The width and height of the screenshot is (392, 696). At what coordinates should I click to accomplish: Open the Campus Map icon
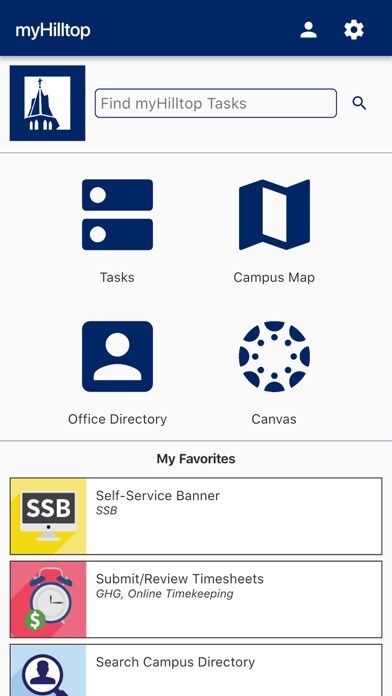pos(274,215)
